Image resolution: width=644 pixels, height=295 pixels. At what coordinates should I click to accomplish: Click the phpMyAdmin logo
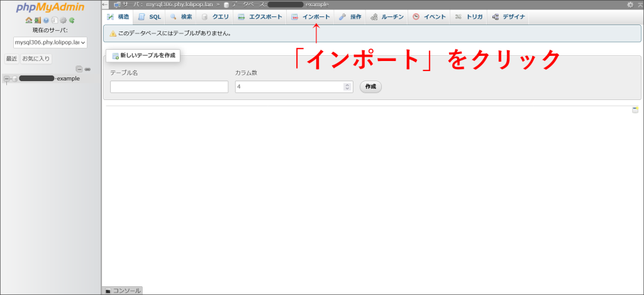coord(50,8)
